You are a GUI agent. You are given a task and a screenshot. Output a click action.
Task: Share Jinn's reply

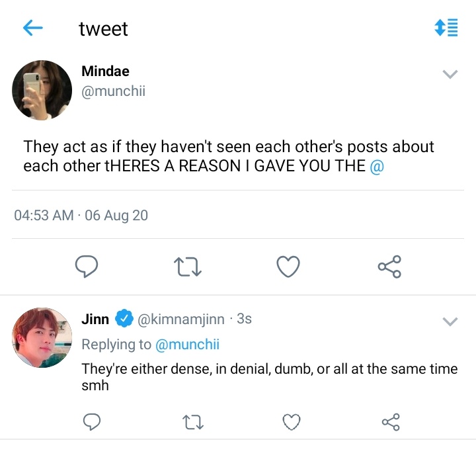click(x=391, y=422)
